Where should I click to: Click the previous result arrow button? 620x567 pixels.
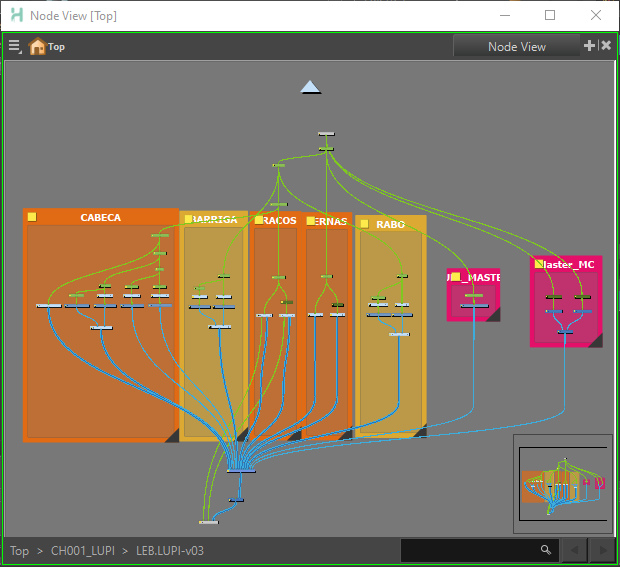pos(573,550)
